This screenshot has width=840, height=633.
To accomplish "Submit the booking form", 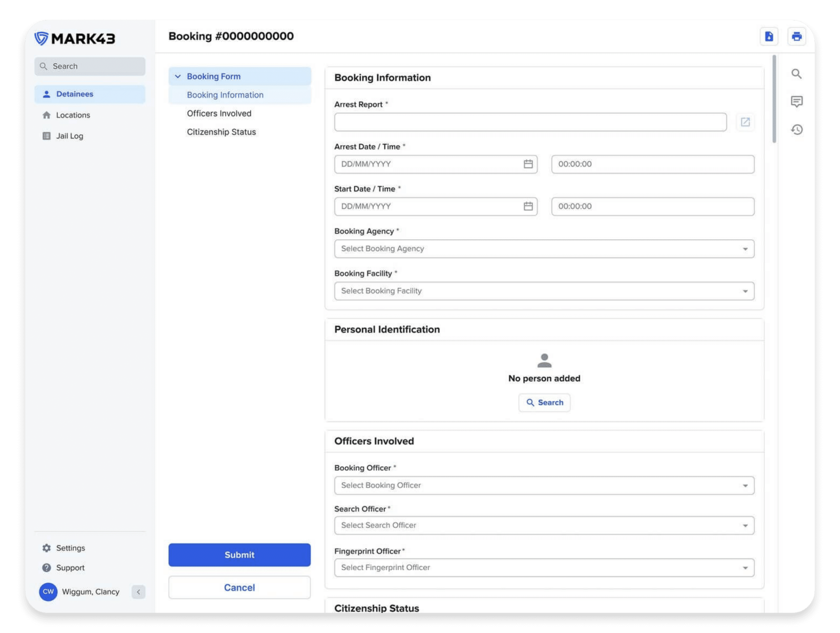I will 239,555.
